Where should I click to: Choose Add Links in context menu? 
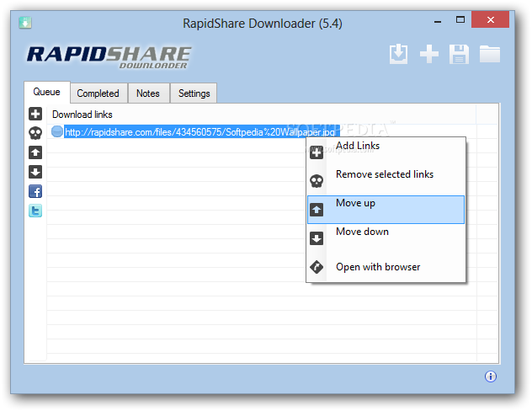386,152
